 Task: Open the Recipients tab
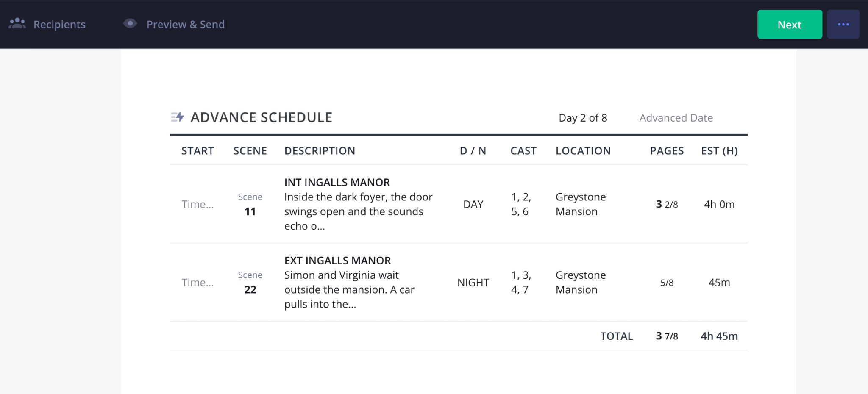pos(59,25)
